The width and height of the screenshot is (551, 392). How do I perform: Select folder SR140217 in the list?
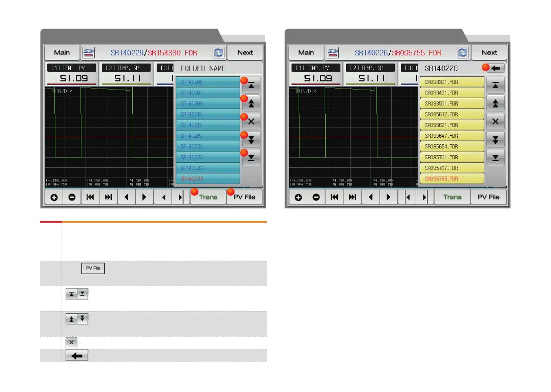(x=208, y=126)
